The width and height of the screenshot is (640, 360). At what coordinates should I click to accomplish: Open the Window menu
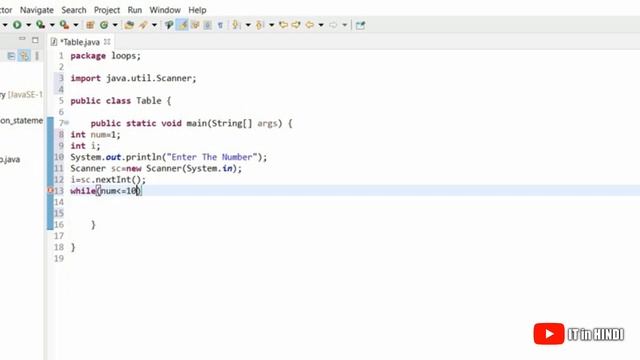pyautogui.click(x=165, y=10)
